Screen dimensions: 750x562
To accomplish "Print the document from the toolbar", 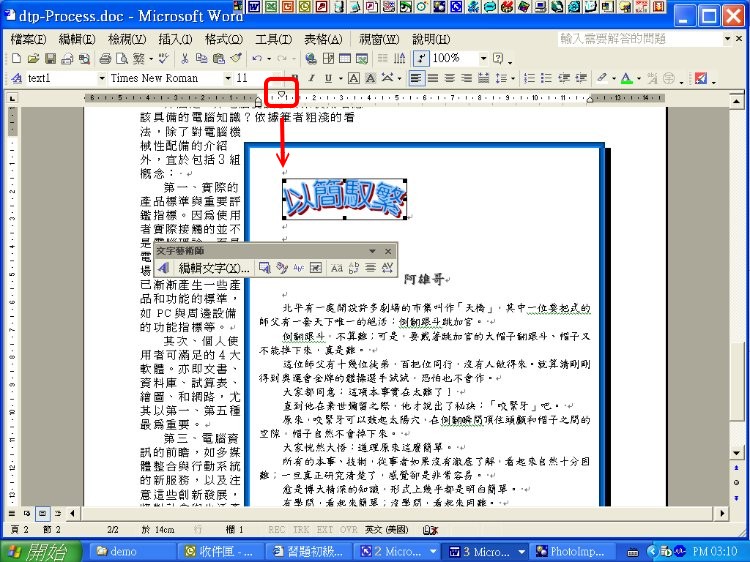I will [105, 58].
